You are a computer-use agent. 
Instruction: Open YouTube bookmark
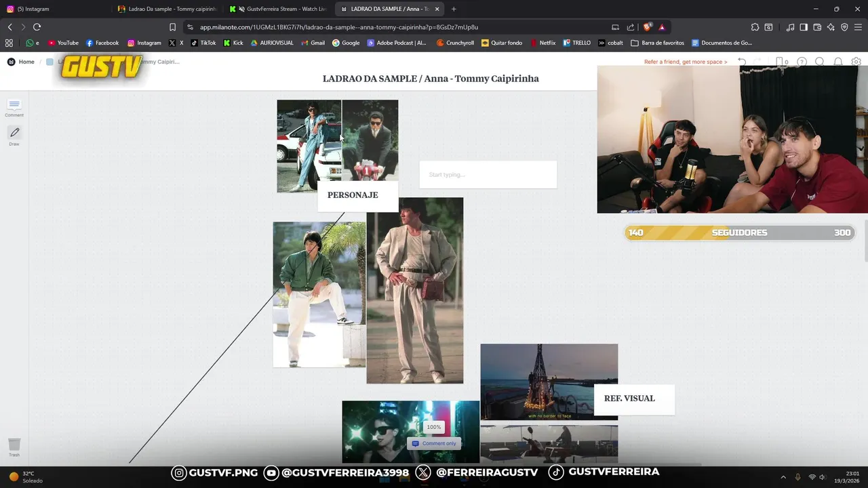pyautogui.click(x=63, y=43)
